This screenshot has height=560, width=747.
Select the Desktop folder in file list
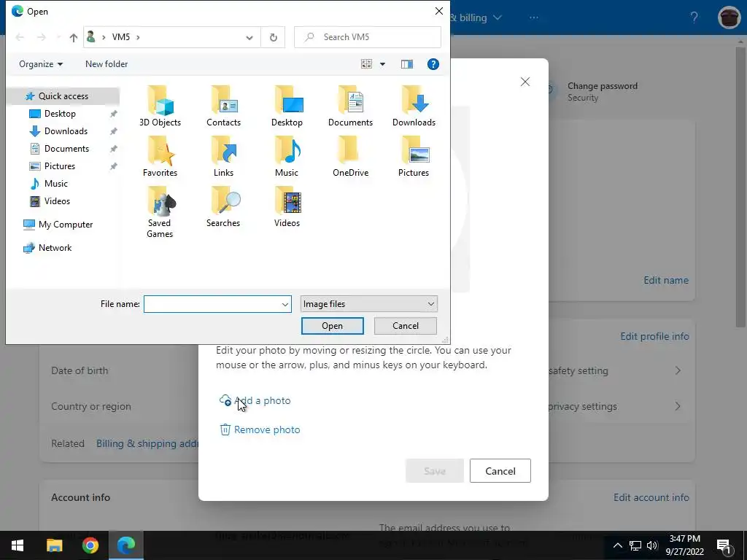[x=287, y=106]
